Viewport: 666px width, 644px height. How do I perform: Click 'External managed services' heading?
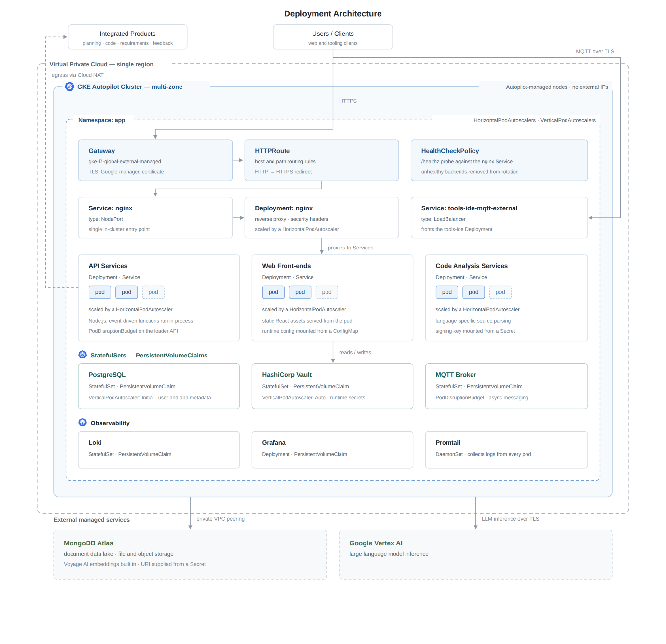[x=91, y=520]
